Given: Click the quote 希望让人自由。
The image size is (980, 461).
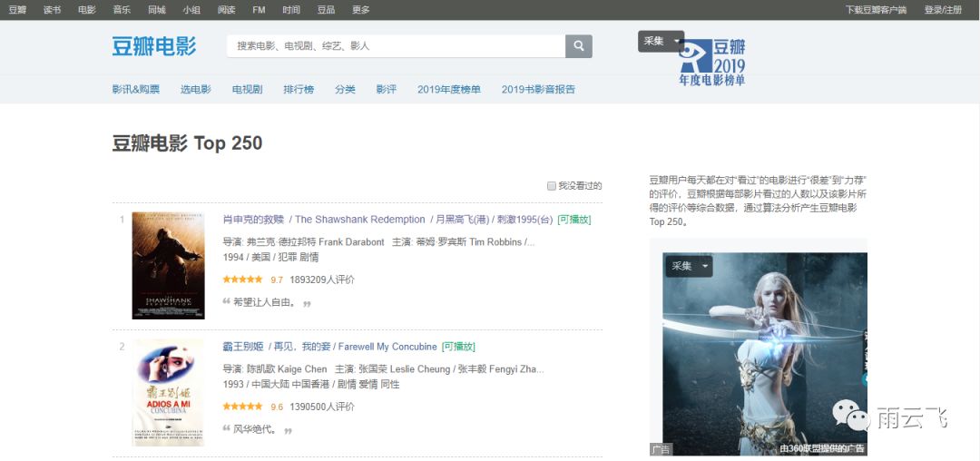Looking at the screenshot, I should 264,302.
